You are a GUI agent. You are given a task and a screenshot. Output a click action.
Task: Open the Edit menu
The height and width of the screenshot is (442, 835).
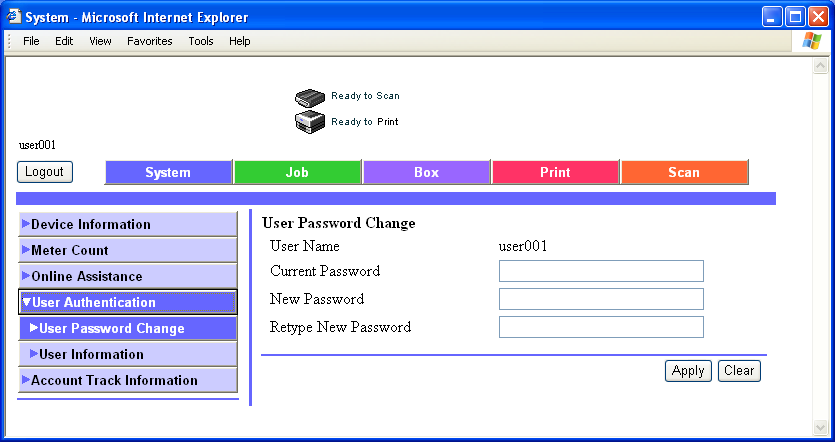coord(64,41)
